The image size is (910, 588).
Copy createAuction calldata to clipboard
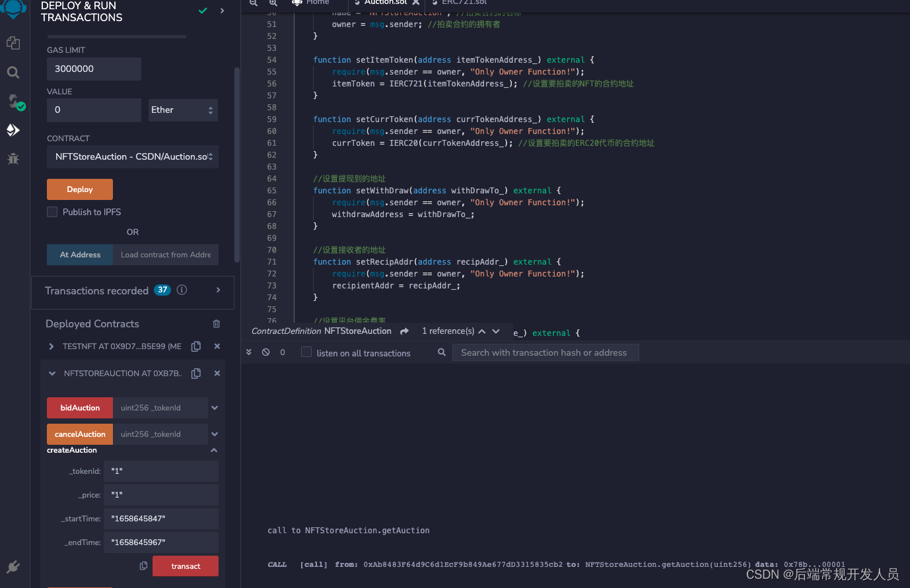(143, 566)
